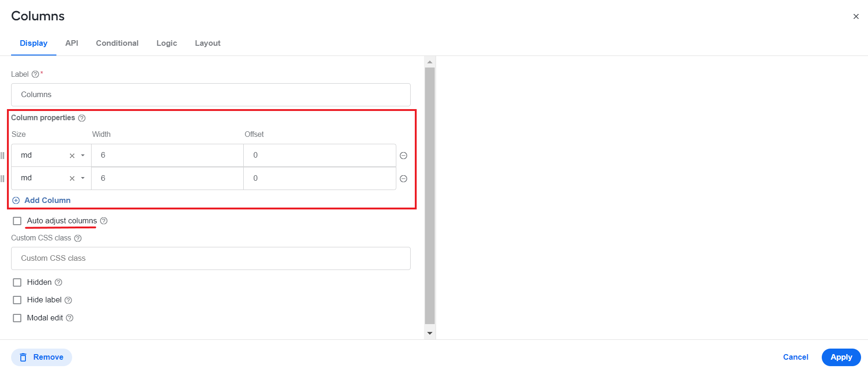The image size is (868, 368).
Task: Show help icon for Custom CSS class
Action: pyautogui.click(x=78, y=239)
